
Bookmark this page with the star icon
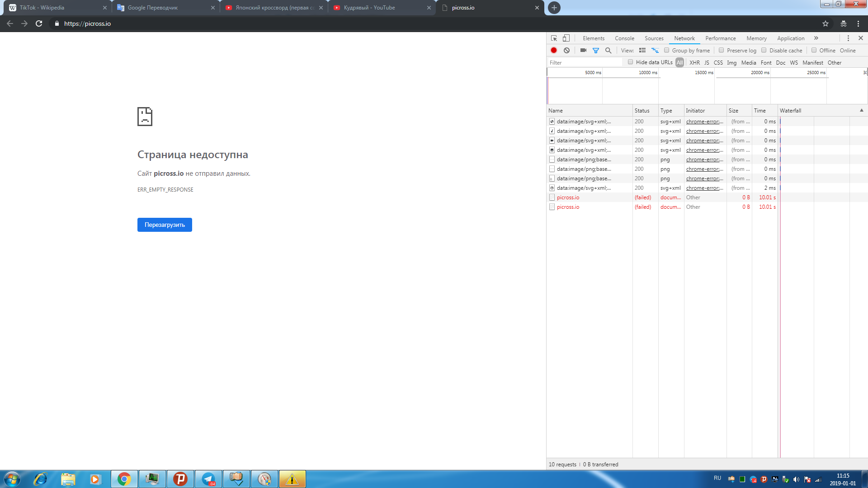click(x=826, y=23)
